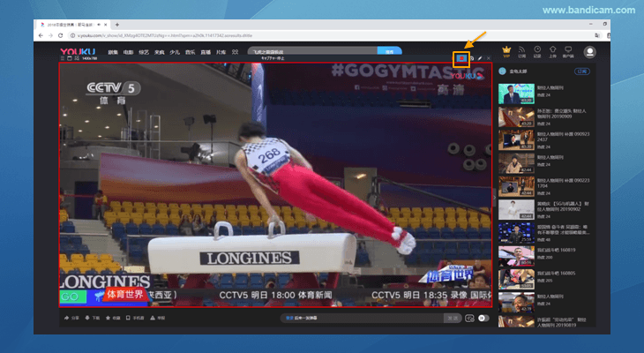Click the translate icon in address bar
644x353 pixels.
pyautogui.click(x=597, y=36)
